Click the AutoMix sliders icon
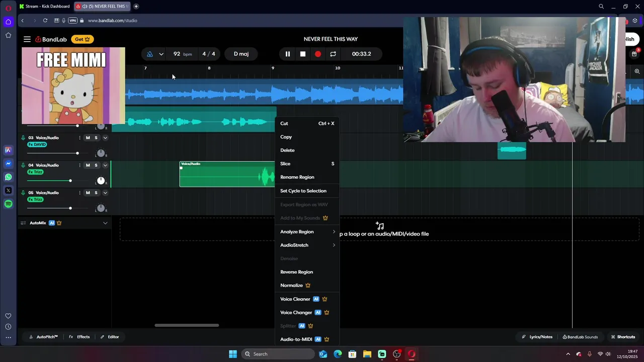644x362 pixels. click(x=23, y=223)
